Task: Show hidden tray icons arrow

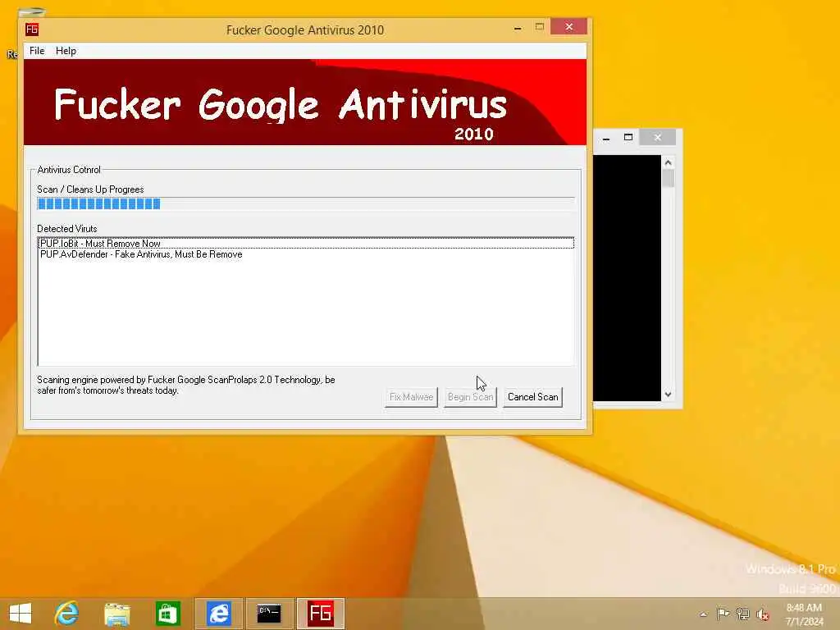Action: 703,614
